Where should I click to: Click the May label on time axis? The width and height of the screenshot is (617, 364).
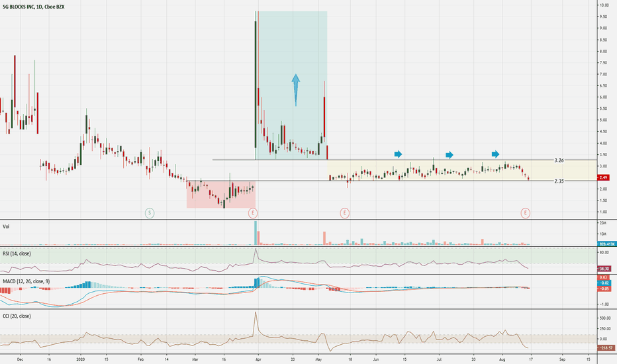coord(318,359)
